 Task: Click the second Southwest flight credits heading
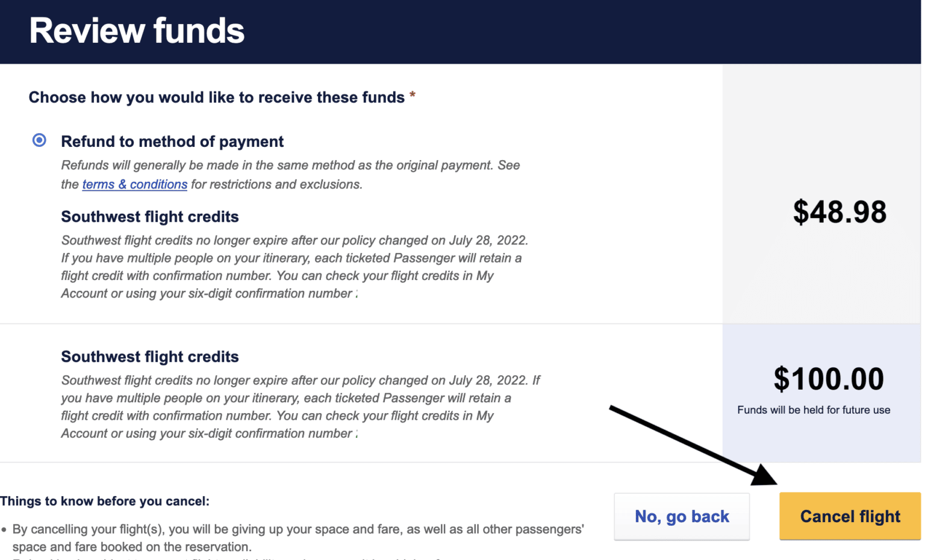[149, 356]
